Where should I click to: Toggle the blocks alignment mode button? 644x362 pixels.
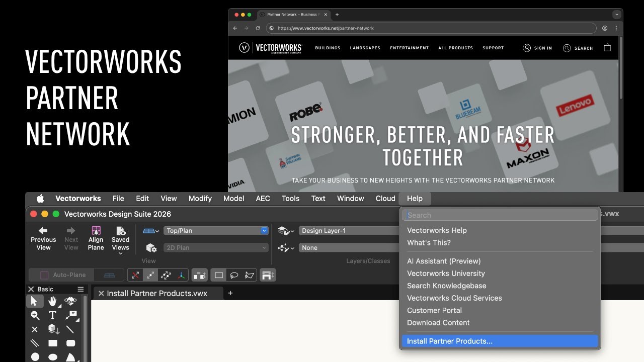[200, 275]
